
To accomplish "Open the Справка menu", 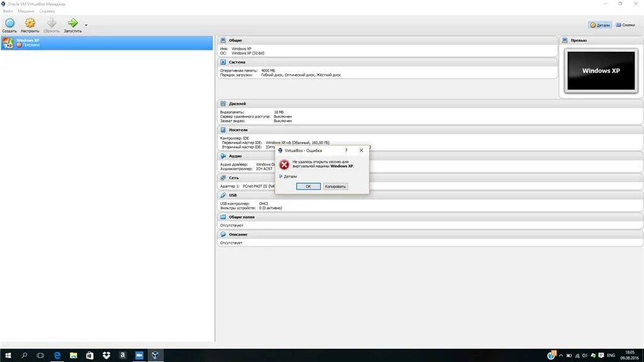I will (47, 11).
